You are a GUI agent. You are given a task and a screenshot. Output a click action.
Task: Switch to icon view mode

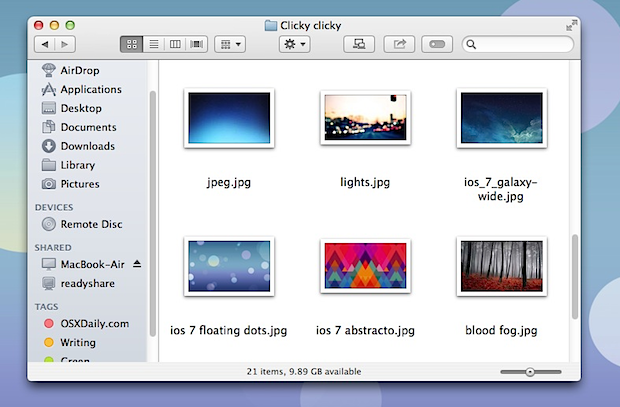click(x=131, y=44)
